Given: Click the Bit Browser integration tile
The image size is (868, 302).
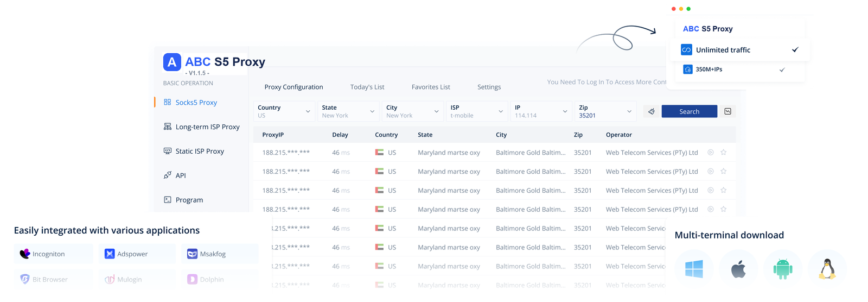Looking at the screenshot, I should click(x=53, y=279).
